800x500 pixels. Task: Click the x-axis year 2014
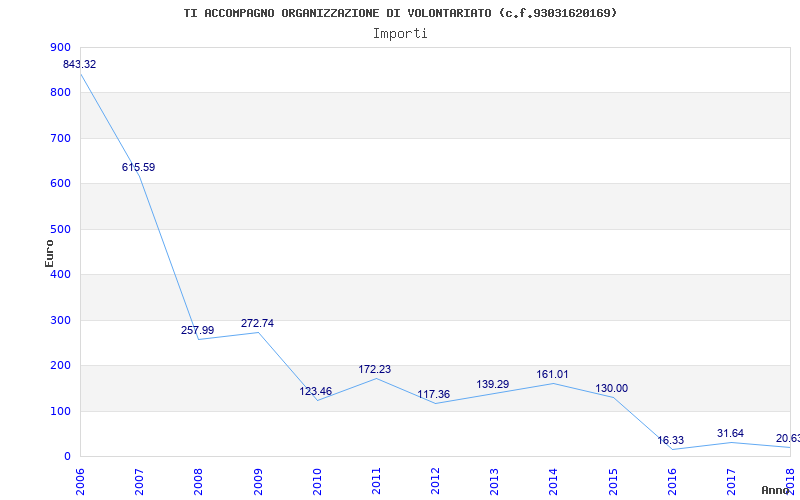(x=554, y=482)
